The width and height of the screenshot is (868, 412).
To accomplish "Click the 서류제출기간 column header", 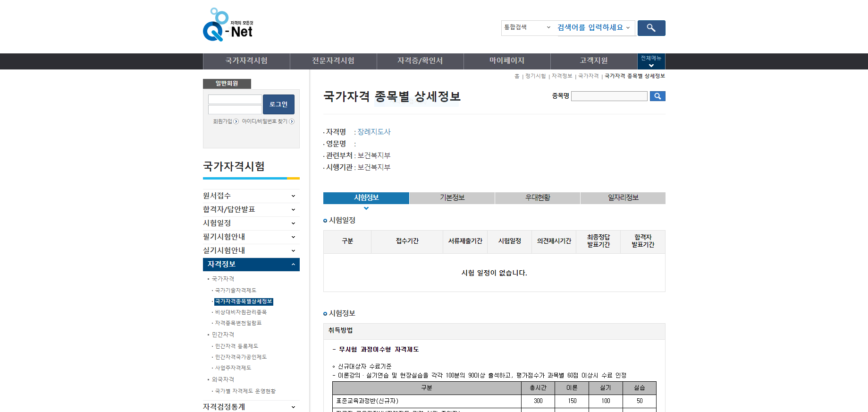I will [465, 241].
